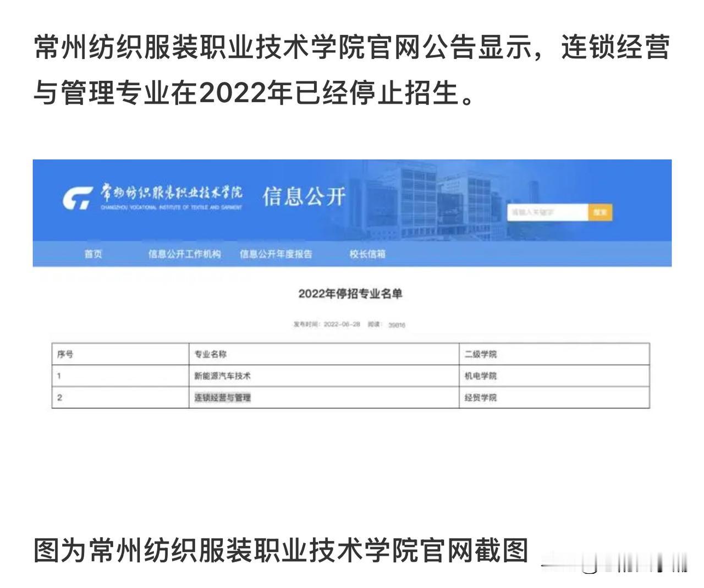Click the keyword search input field
704x588 pixels.
547,212
